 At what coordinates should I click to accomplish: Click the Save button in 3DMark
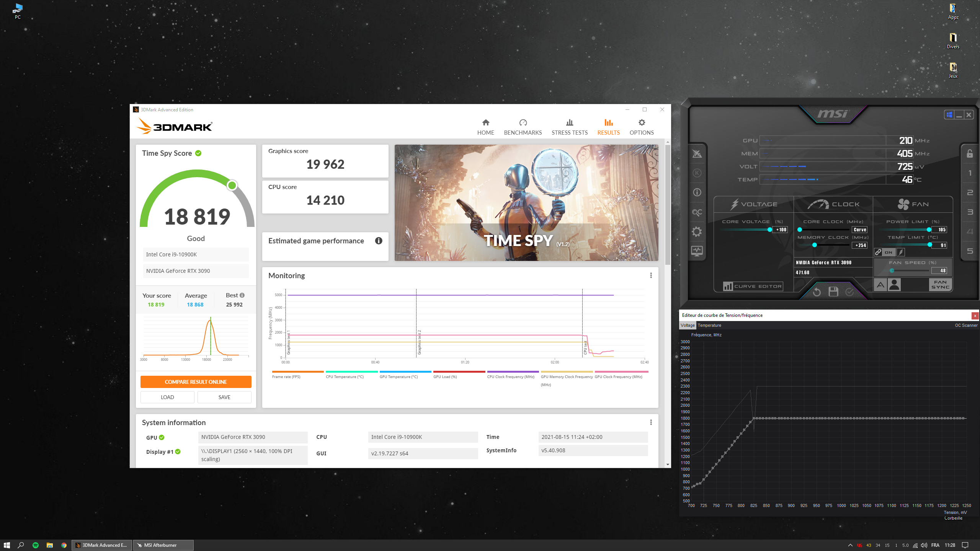[224, 397]
